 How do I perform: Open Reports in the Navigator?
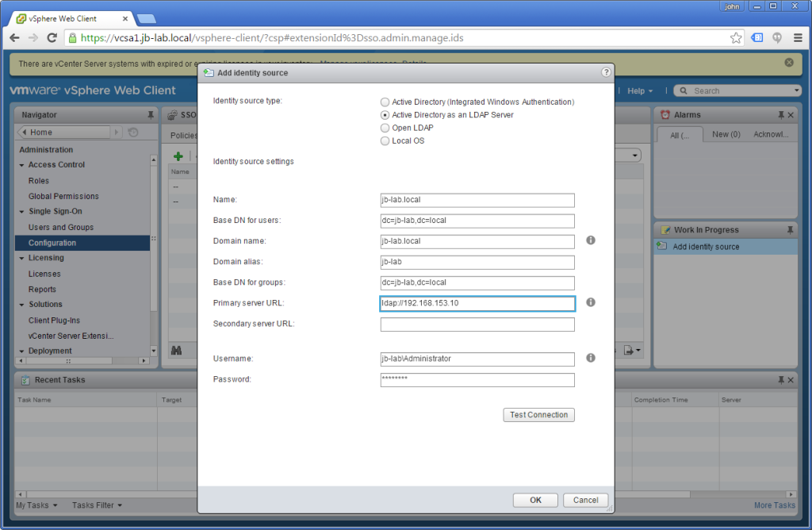(42, 290)
